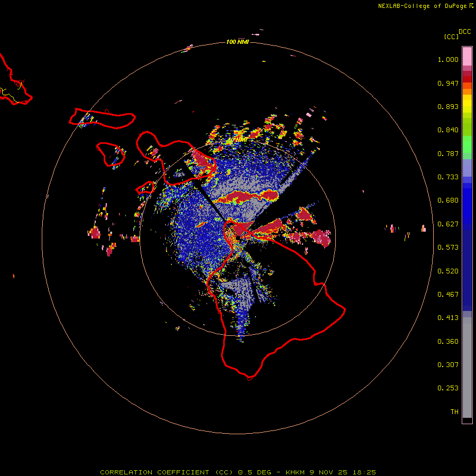Click the 0.627 color scale value
476x476 pixels.
coord(448,224)
